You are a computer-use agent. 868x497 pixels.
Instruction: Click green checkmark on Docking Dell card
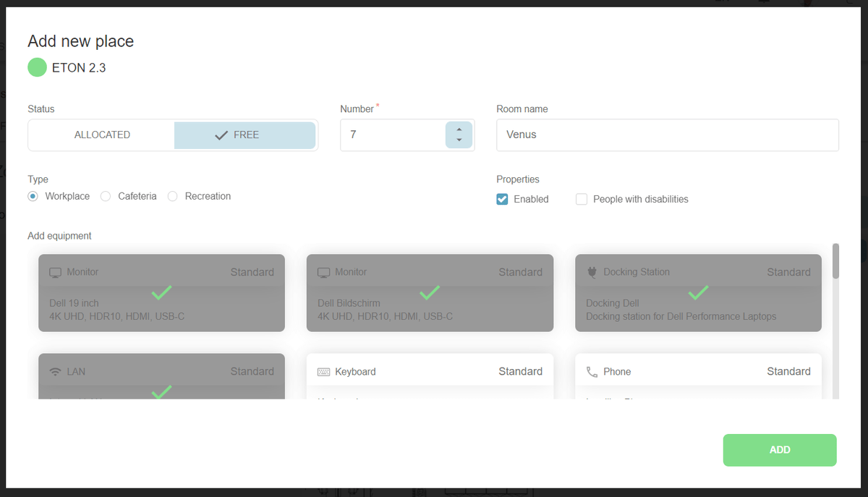(698, 293)
